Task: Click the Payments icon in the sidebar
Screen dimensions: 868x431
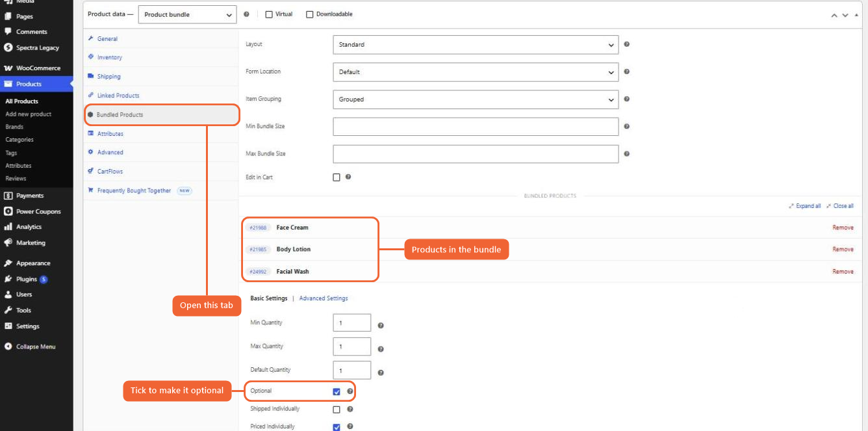Action: 8,195
